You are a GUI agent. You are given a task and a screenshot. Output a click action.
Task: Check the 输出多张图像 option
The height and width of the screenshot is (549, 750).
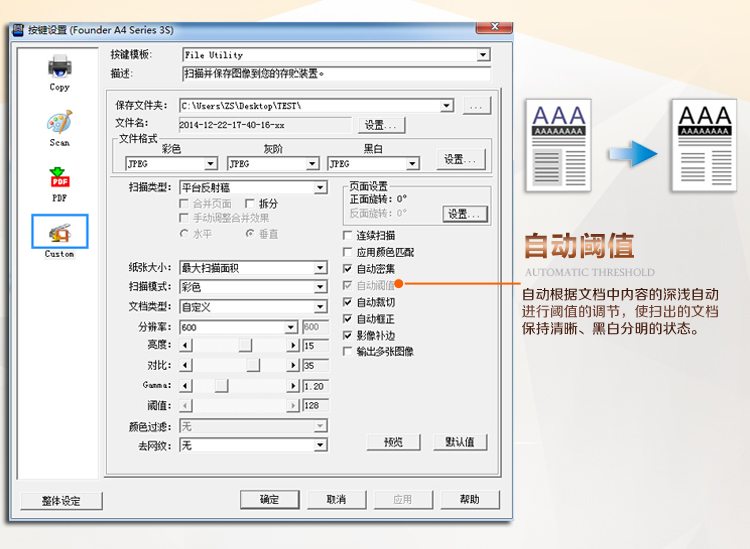click(349, 352)
